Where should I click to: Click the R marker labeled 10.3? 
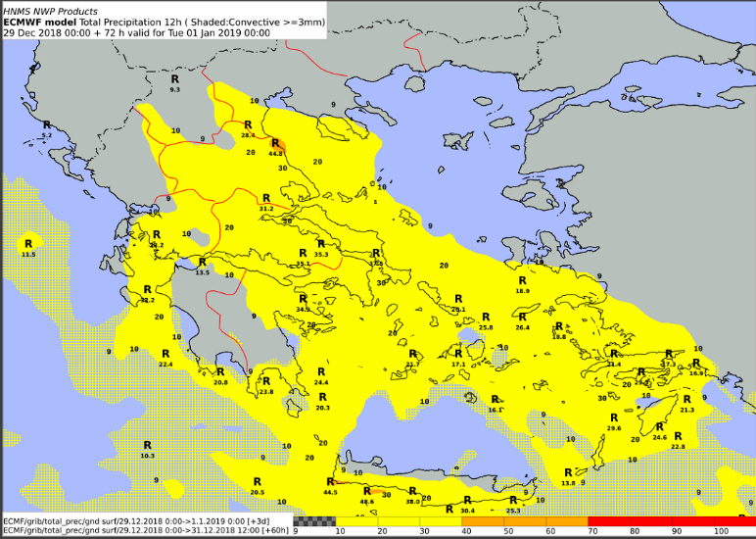click(147, 445)
